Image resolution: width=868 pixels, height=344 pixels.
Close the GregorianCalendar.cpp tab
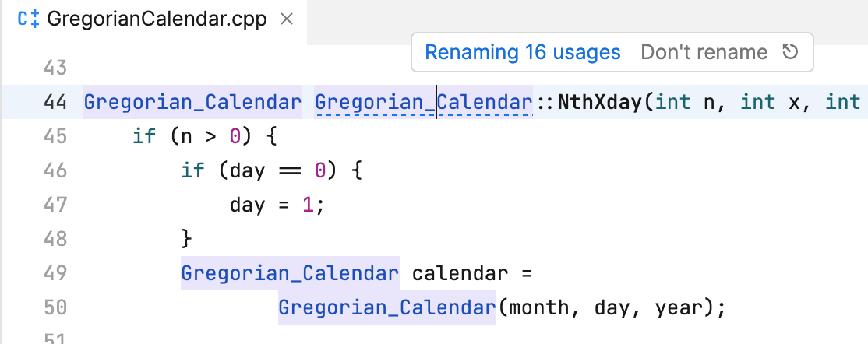pyautogui.click(x=286, y=19)
